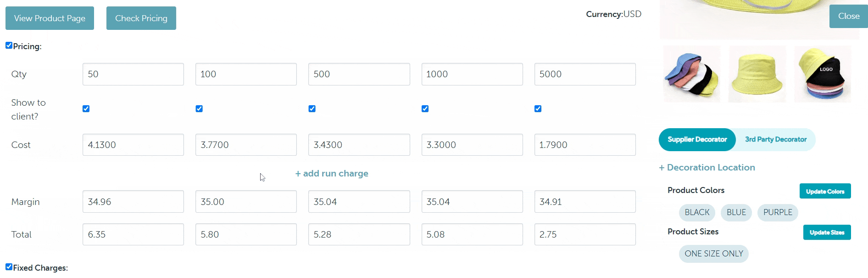Select the yellow bucket hat thumbnail
This screenshot has height=278, width=868.
757,74
